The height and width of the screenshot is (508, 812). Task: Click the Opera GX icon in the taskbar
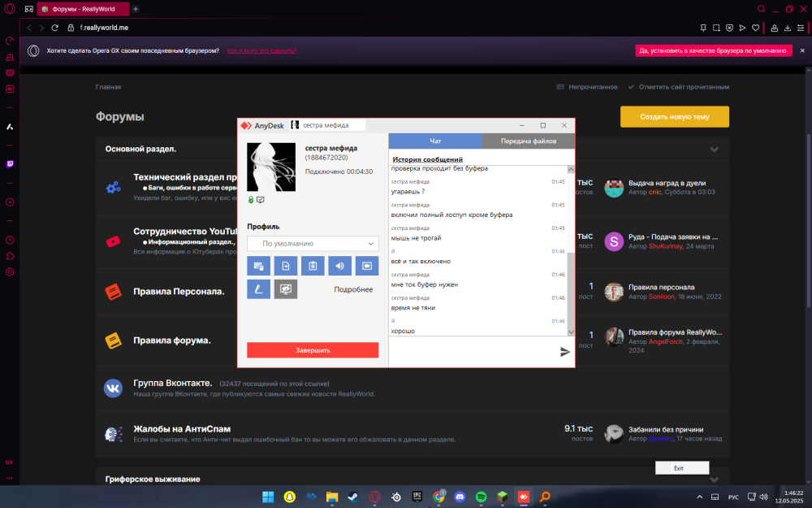click(x=374, y=497)
